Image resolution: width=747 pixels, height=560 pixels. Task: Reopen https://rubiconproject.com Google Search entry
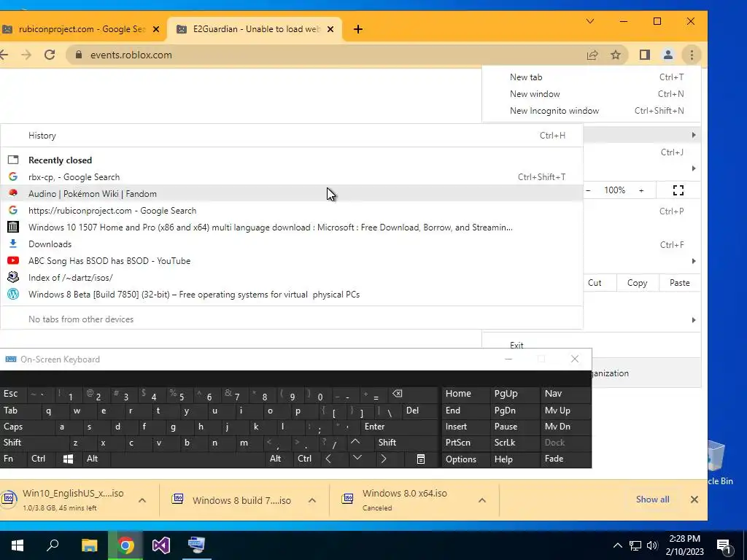(292, 211)
